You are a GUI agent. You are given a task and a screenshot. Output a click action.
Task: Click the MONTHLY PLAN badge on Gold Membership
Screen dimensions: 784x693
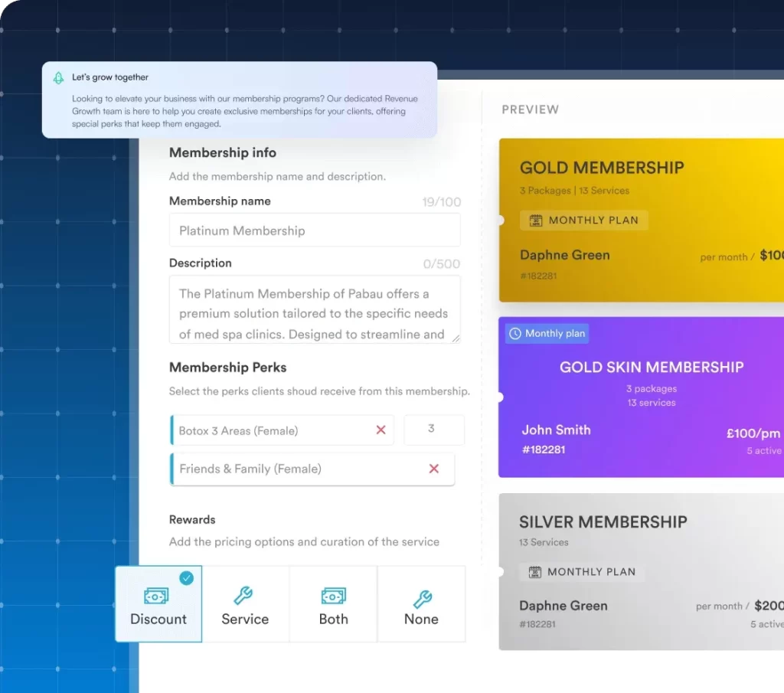[x=584, y=220]
